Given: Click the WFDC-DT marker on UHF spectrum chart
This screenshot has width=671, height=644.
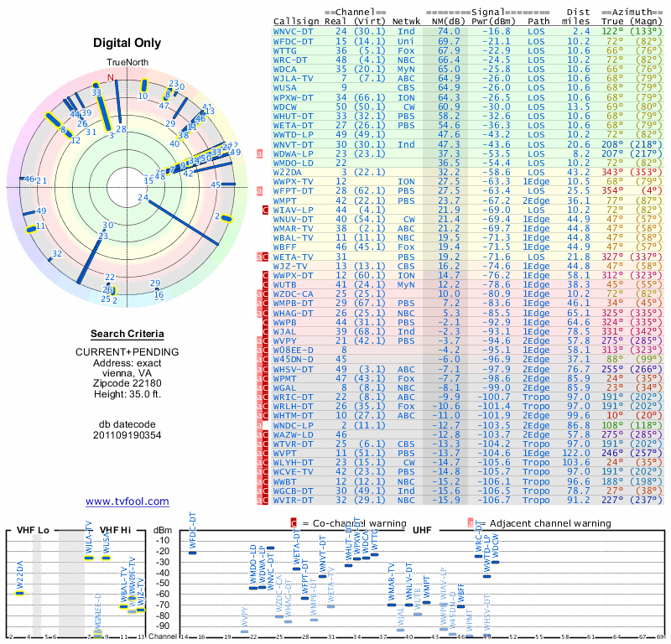Looking at the screenshot, I should tap(193, 553).
